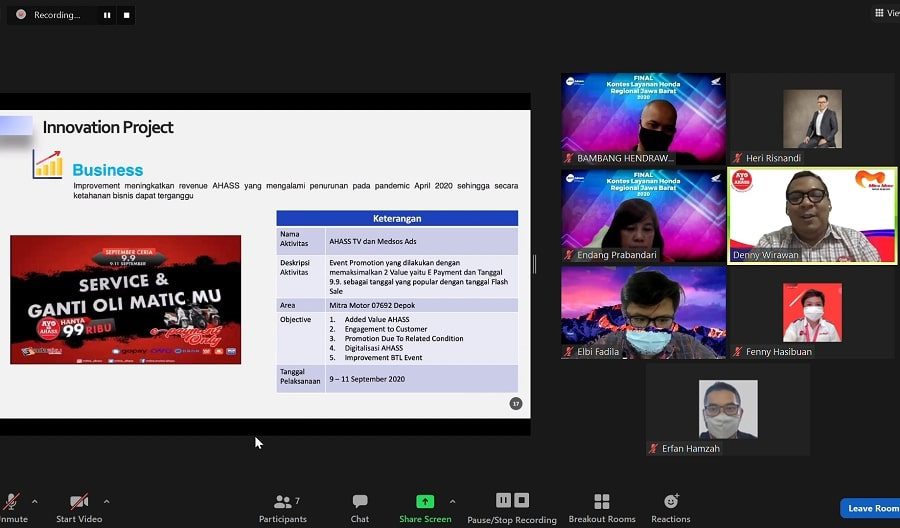This screenshot has width=900, height=528.
Task: Select Fenny Hasibuan video tile
Action: (812, 313)
